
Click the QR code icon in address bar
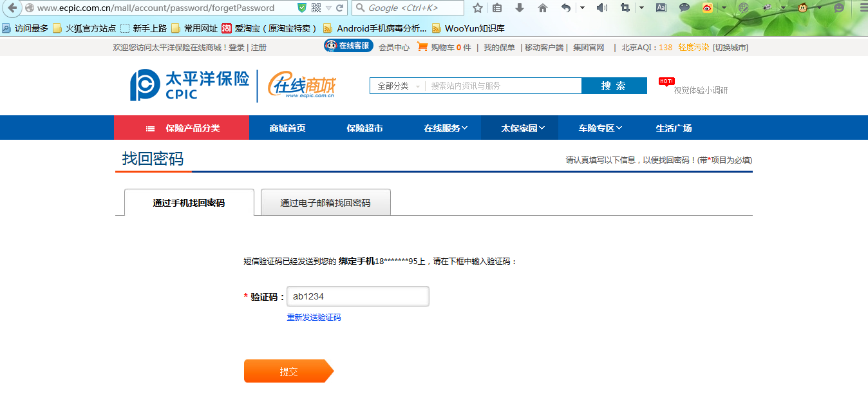coord(316,8)
